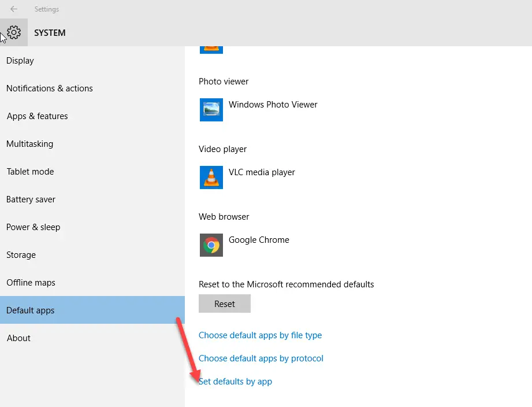The width and height of the screenshot is (532, 407).
Task: Open Set defaults by app
Action: (x=235, y=381)
